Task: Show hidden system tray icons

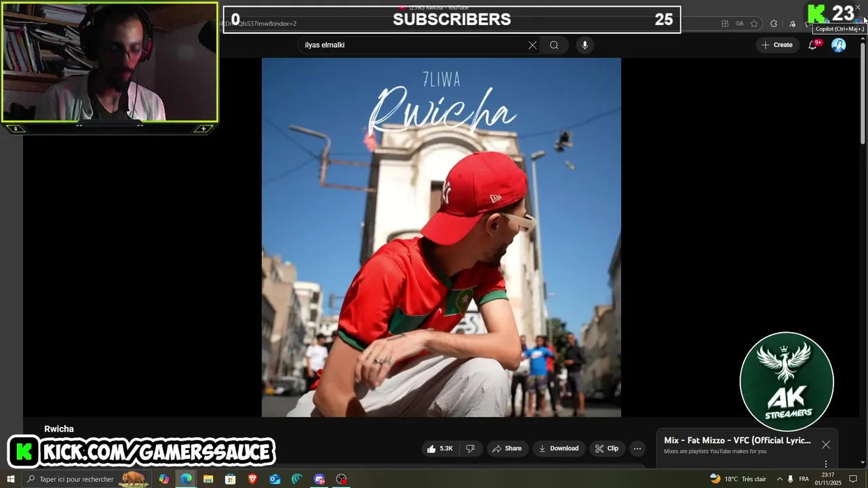Action: (x=779, y=479)
